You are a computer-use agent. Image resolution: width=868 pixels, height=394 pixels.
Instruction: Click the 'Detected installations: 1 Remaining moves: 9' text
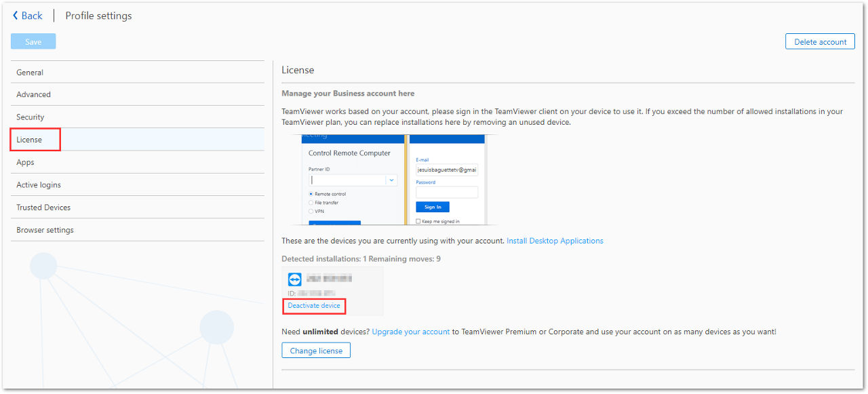point(361,259)
